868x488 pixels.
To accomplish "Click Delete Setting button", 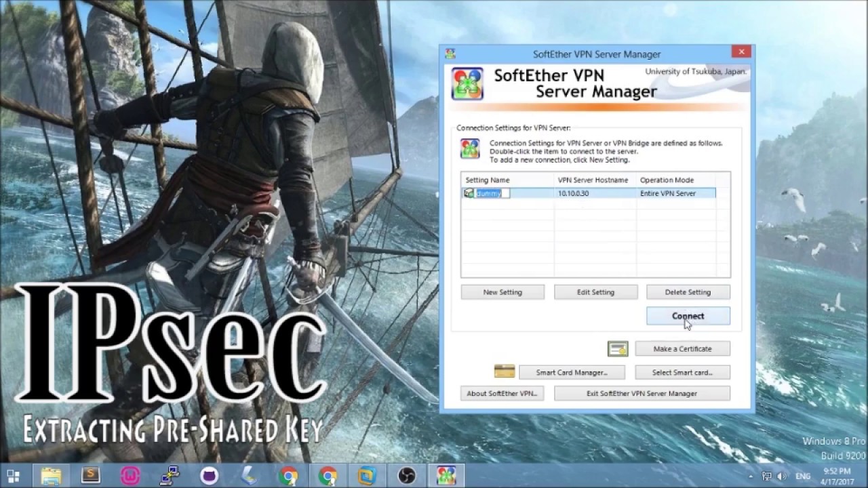I will [x=688, y=292].
